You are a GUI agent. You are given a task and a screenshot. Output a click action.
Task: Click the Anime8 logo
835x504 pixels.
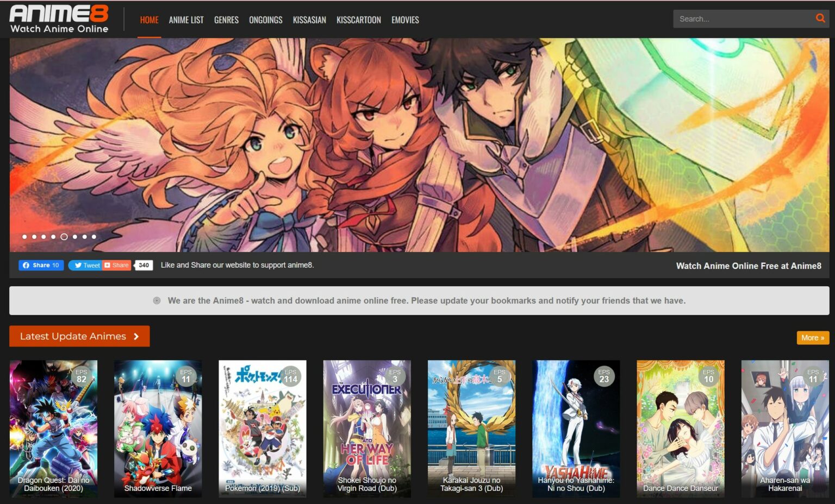coord(59,19)
